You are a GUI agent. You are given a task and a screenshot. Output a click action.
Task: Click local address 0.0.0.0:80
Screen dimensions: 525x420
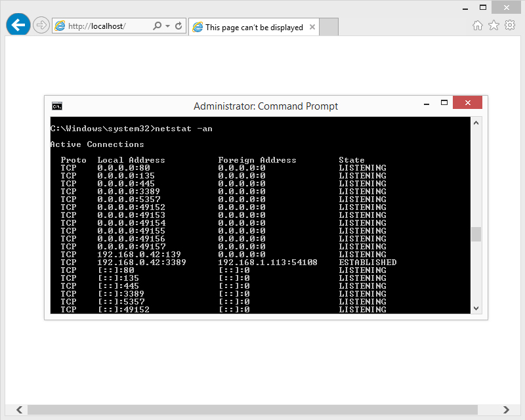123,168
